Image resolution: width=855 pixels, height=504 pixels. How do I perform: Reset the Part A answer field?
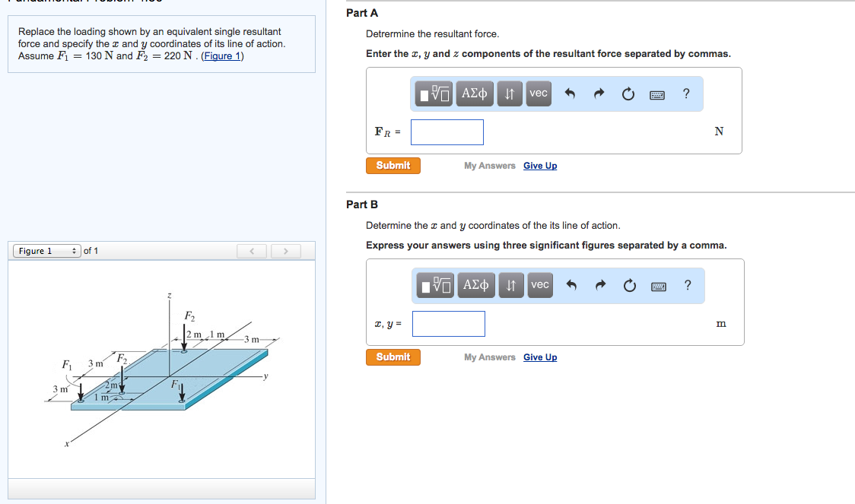(x=628, y=94)
